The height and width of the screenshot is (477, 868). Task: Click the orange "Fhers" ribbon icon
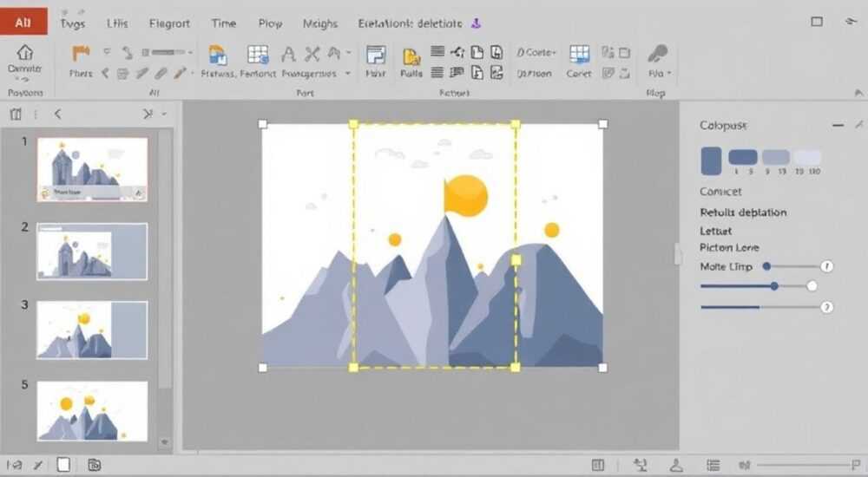pos(81,53)
